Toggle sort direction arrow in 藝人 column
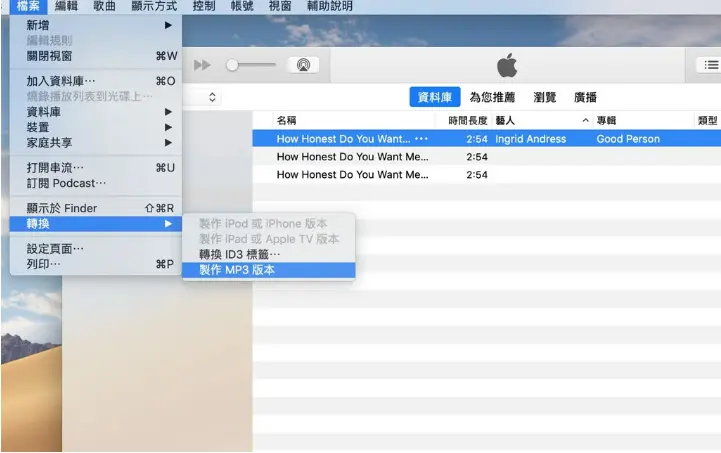Screen dimensions: 721x453 585,120
